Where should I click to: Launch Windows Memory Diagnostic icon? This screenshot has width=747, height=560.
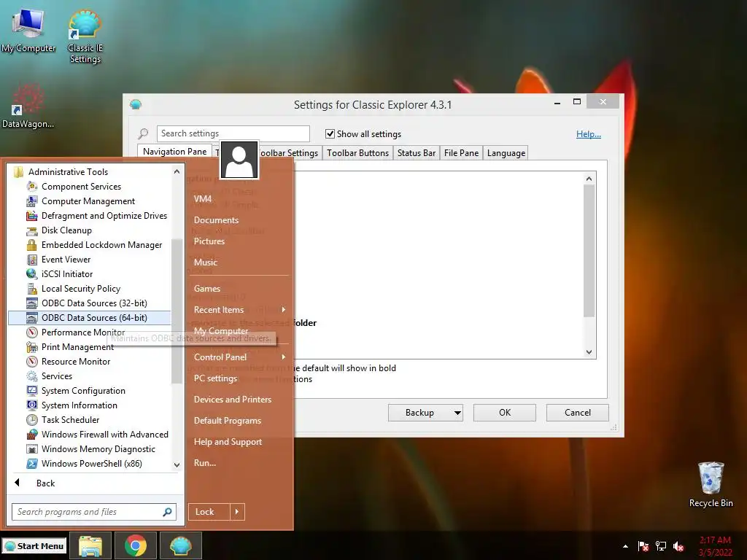click(x=32, y=449)
